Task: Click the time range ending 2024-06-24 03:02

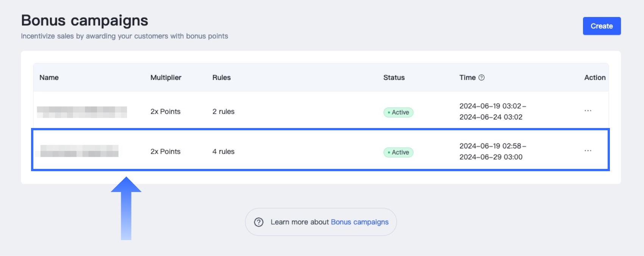Action: (492, 112)
